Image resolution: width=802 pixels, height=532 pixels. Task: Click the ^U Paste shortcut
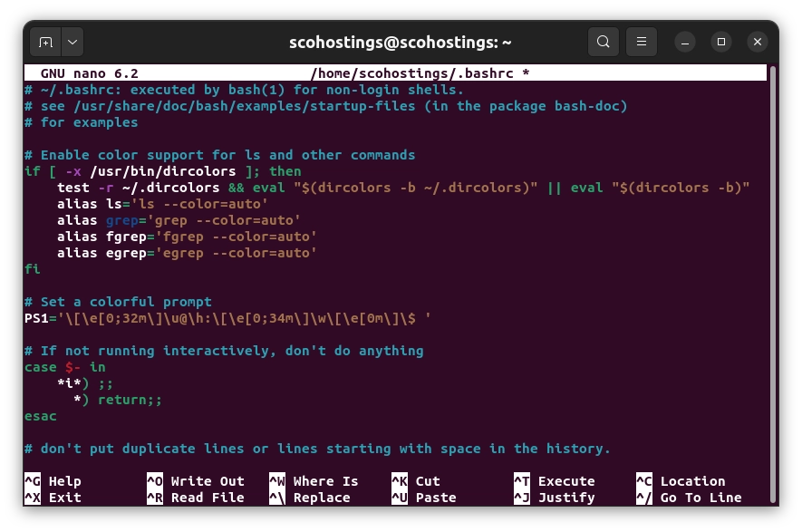(424, 498)
